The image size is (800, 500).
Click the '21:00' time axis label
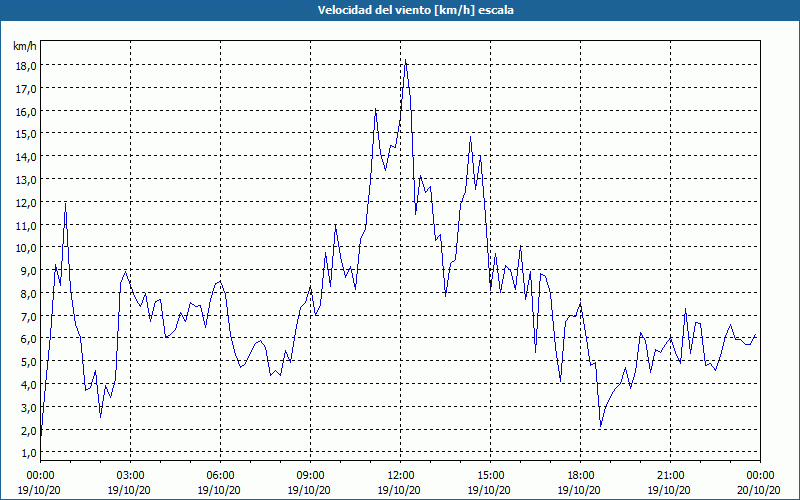click(x=670, y=476)
